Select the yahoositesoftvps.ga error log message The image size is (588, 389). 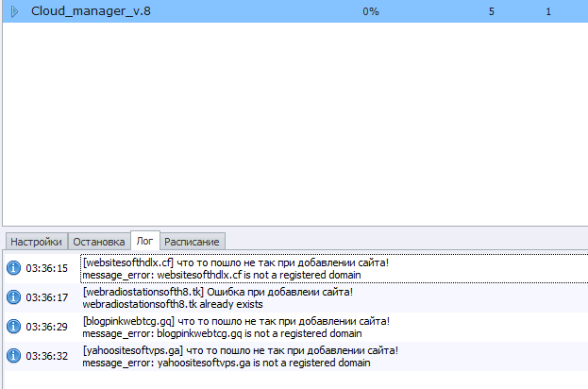[x=240, y=356]
